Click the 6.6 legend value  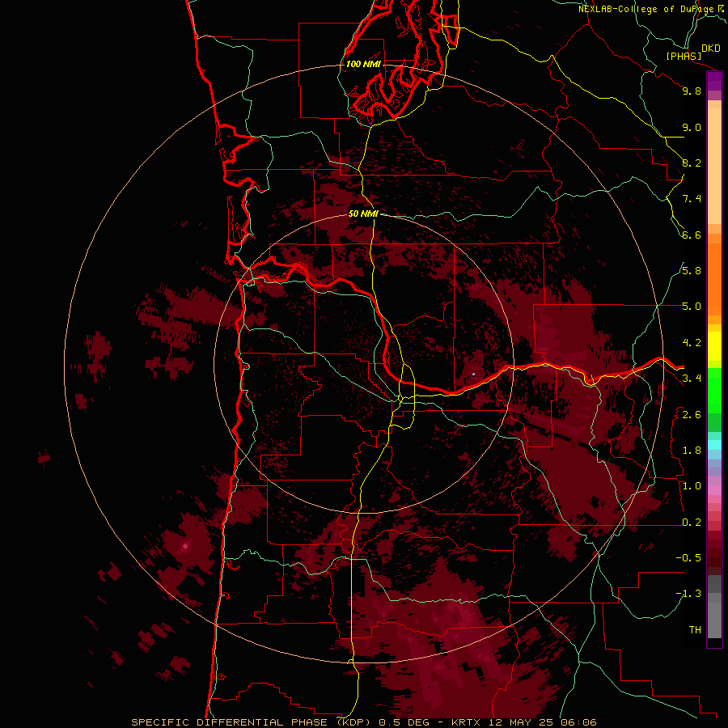coord(692,235)
